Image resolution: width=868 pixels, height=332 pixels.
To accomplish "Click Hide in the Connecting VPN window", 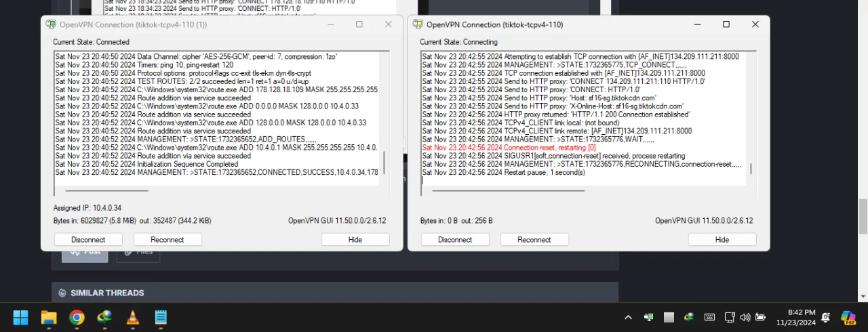I will 722,239.
